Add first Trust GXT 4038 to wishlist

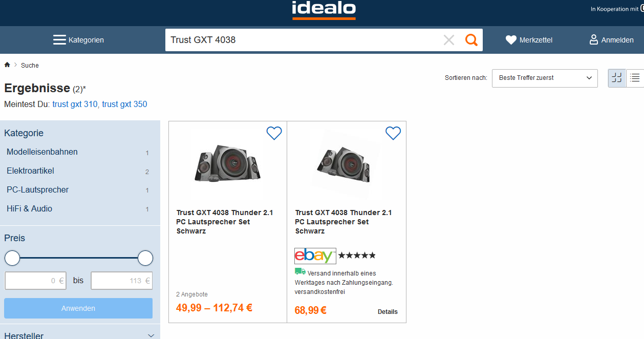[x=274, y=133]
